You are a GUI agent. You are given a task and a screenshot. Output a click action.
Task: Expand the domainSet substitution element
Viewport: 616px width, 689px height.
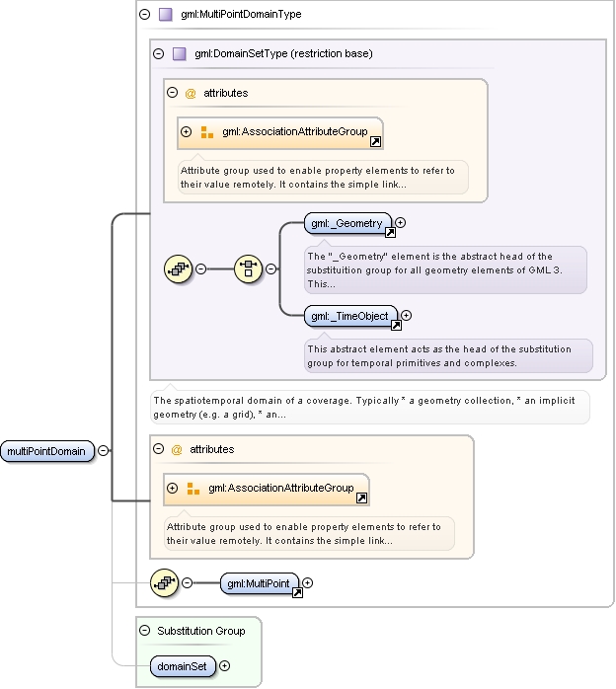tap(224, 665)
